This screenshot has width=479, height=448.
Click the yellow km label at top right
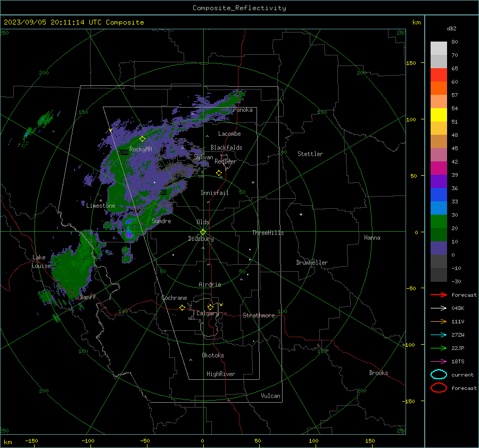click(416, 22)
